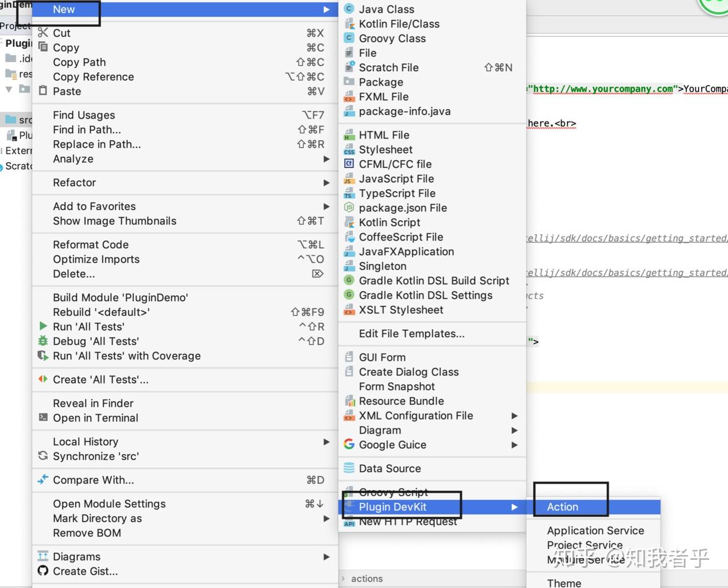Open the yourcompany.com URL in editor
Image resolution: width=728 pixels, height=588 pixels.
coord(604,89)
